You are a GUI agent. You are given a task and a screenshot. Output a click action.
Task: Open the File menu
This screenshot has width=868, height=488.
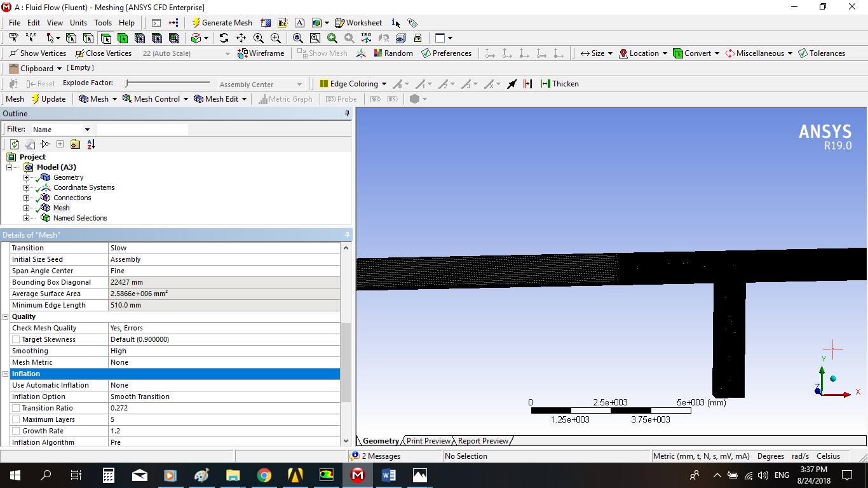click(15, 23)
